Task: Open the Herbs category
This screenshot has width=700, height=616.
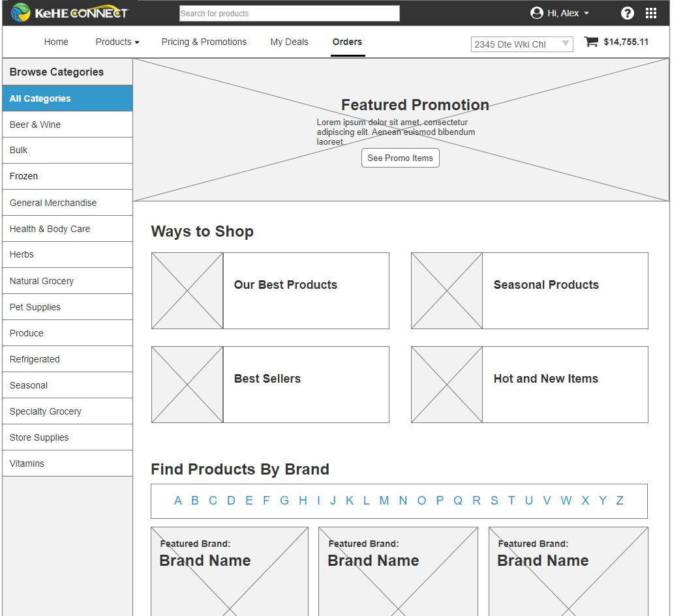Action: tap(67, 255)
